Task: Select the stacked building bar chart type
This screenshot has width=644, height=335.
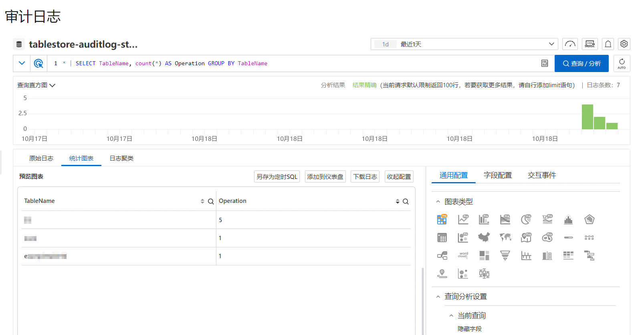Action: pos(547,256)
